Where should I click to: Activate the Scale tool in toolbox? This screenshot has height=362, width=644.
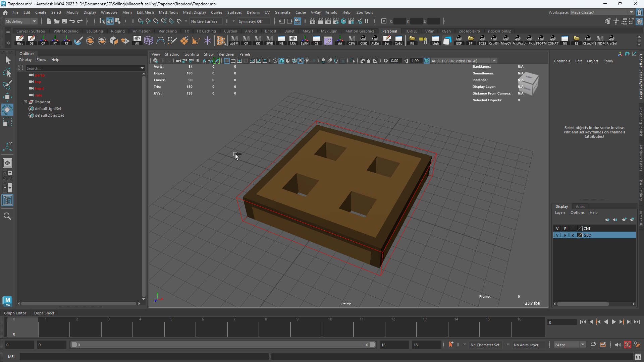(x=7, y=122)
